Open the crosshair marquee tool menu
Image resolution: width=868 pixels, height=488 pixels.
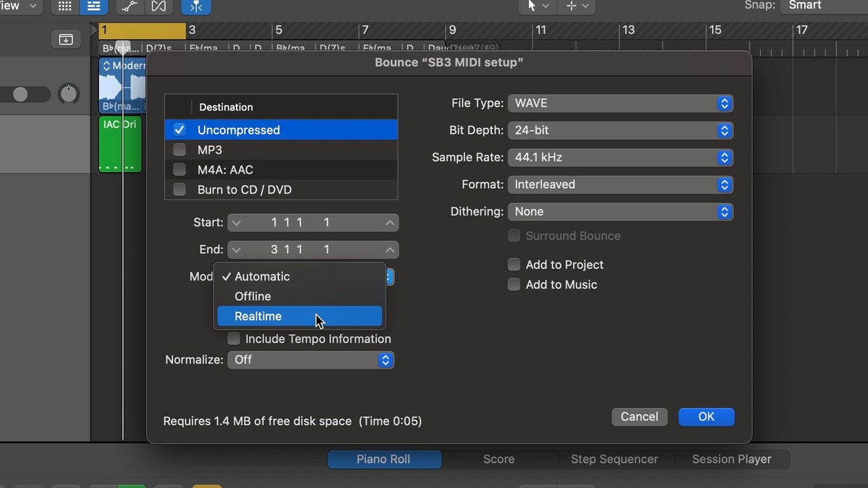[x=577, y=6]
